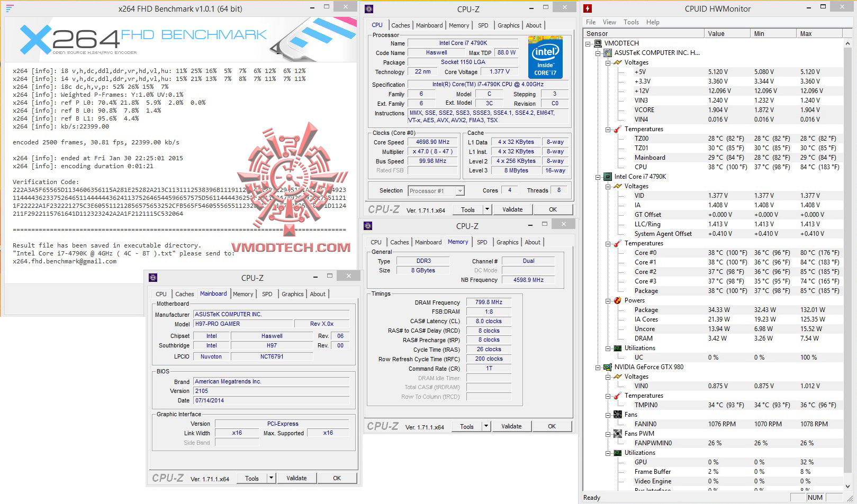Open the Tools dropdown arrow in CPU-Z Mainboard window
The image size is (857, 504).
pos(272,478)
